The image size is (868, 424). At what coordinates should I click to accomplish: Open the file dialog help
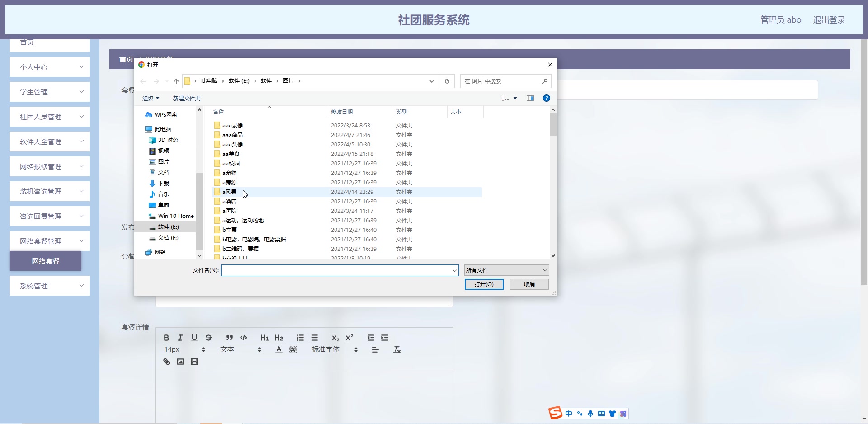click(x=547, y=98)
